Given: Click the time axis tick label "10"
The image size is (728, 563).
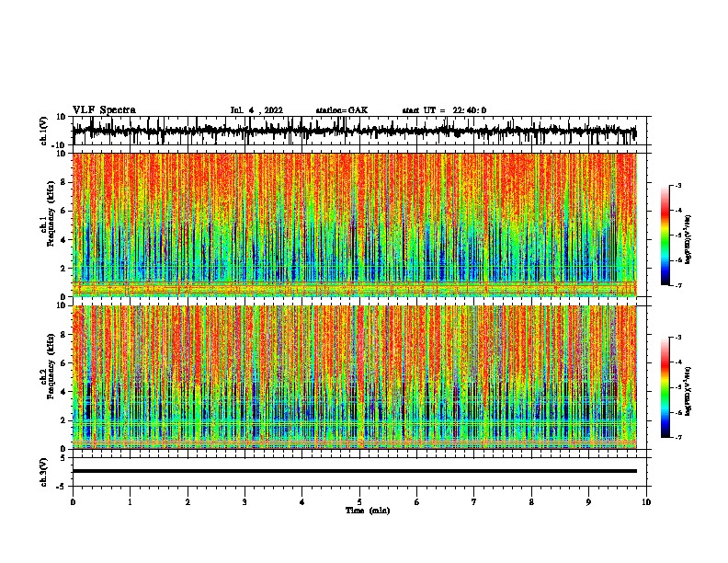Looking at the screenshot, I should (x=646, y=502).
